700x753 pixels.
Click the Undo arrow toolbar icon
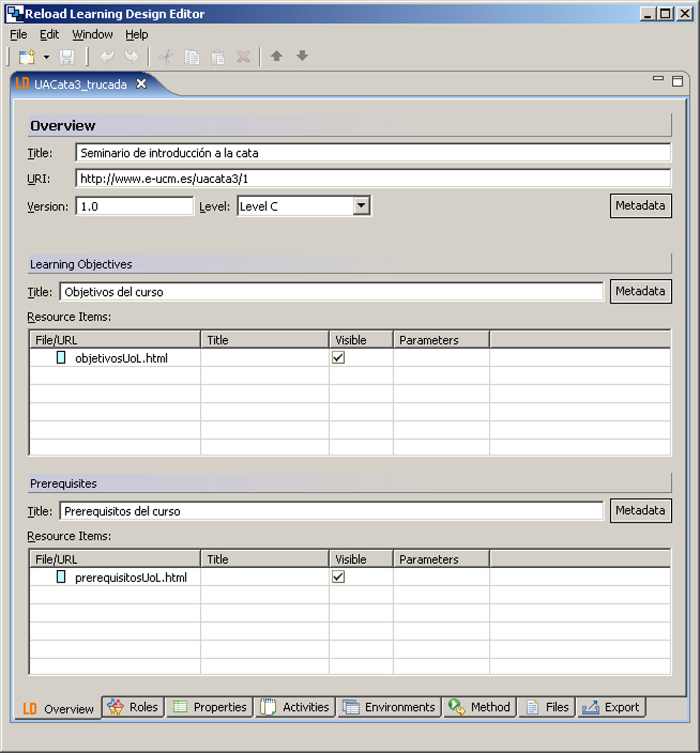[x=107, y=56]
